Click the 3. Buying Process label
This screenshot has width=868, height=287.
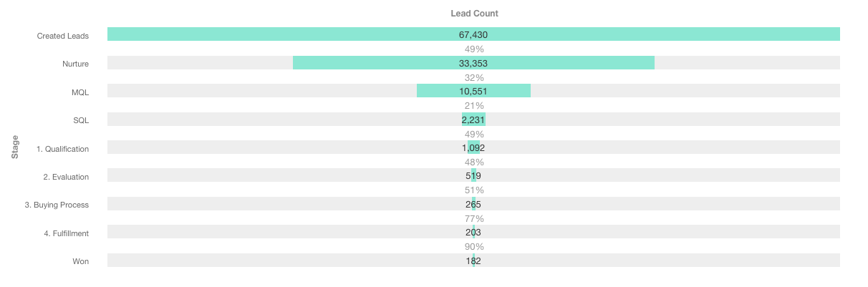click(57, 205)
